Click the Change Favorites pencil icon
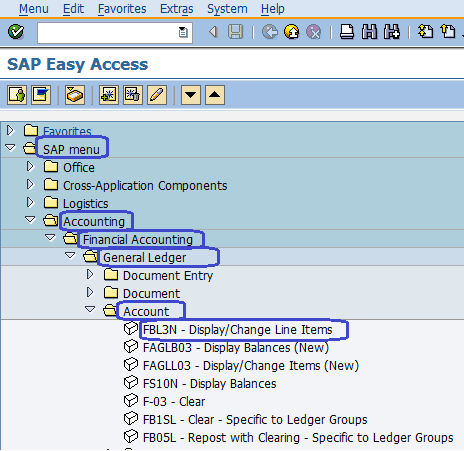Viewport: 464px width, 451px height. click(x=157, y=95)
